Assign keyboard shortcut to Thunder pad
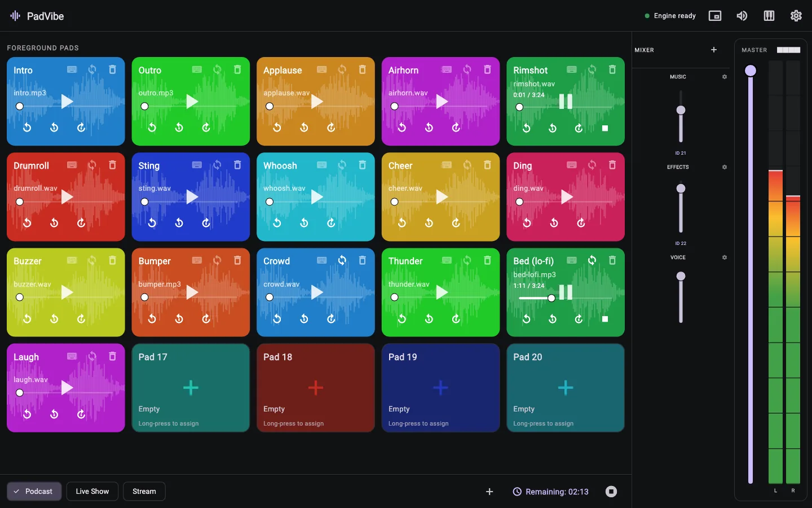This screenshot has width=812, height=508. (447, 260)
